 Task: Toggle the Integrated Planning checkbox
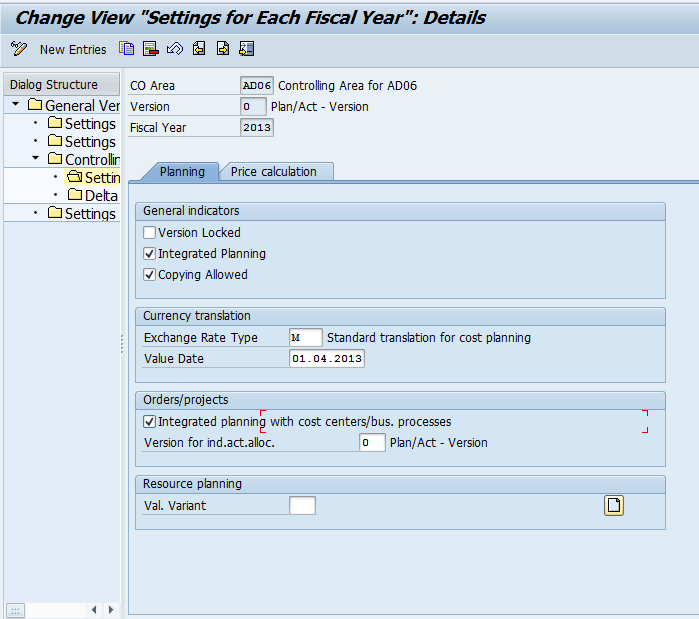click(149, 254)
